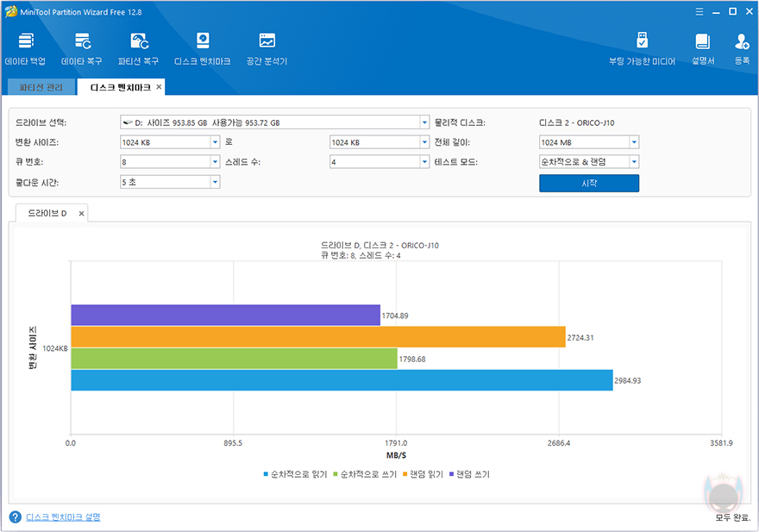Click the blue sequential read bar
This screenshot has width=759, height=532.
tap(342, 380)
